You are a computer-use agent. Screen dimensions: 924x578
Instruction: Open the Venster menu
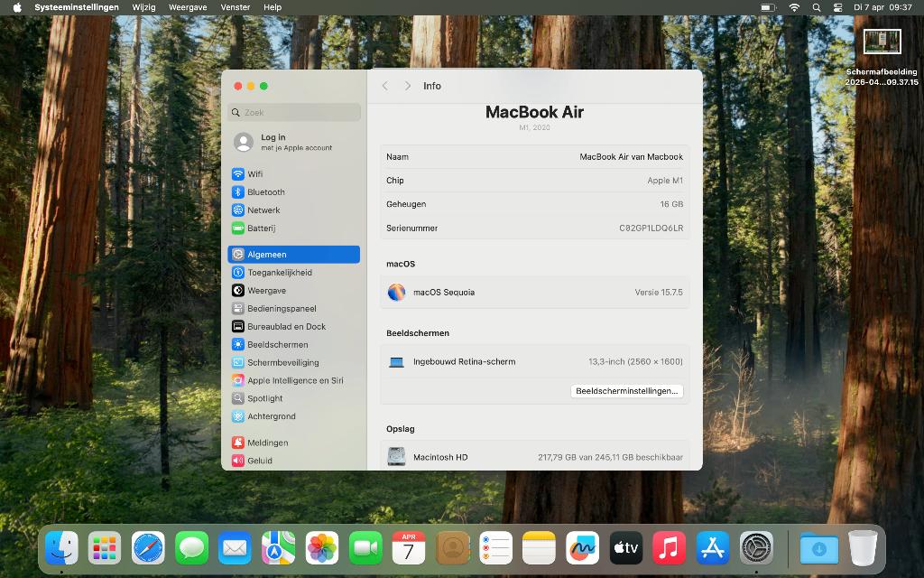[x=235, y=7]
